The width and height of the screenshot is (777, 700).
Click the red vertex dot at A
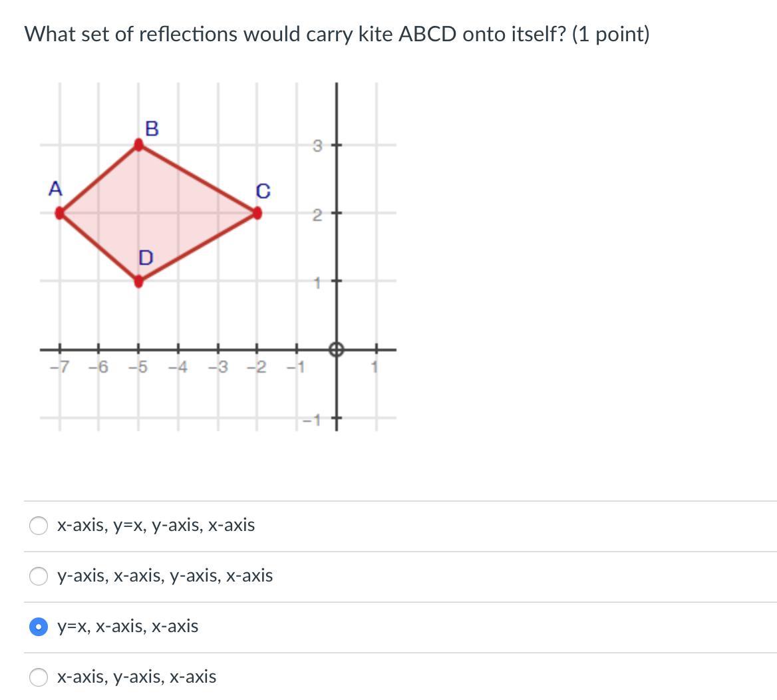click(60, 214)
